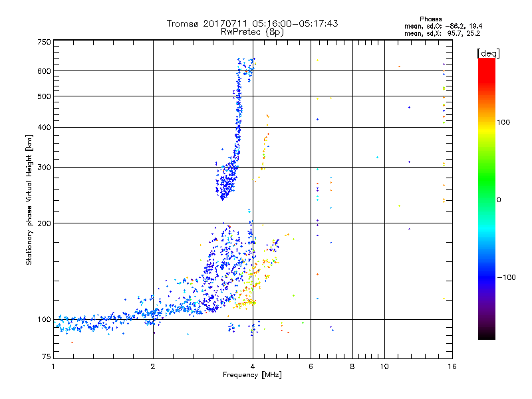Viewport: 532px width, 399px height.
Task: Click the colorbar tick label '-100'
Action: pos(507,277)
